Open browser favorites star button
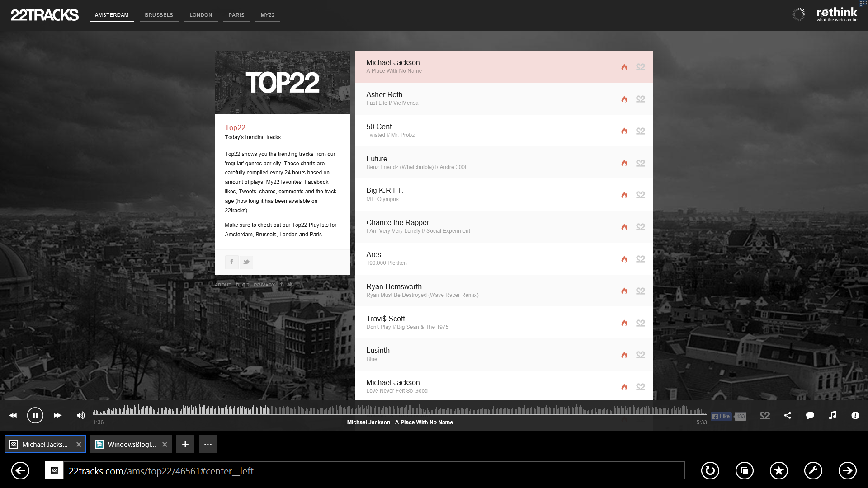Image resolution: width=868 pixels, height=488 pixels. (779, 471)
